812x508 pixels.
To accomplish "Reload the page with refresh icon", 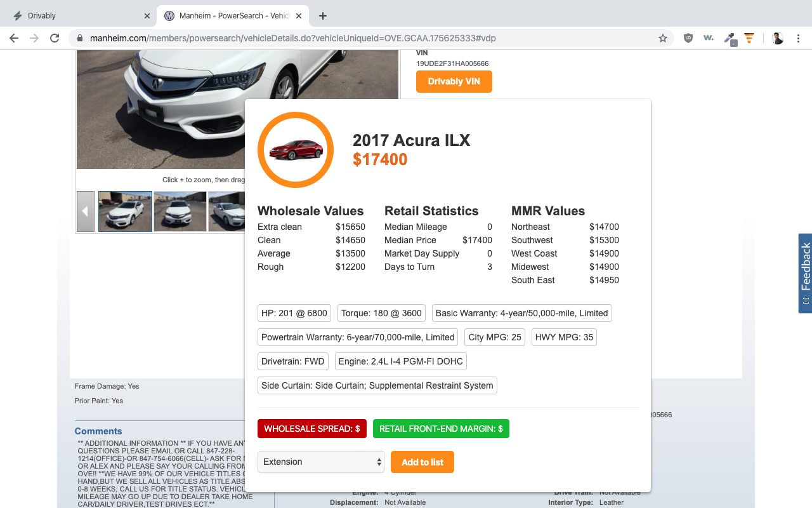I will pyautogui.click(x=55, y=38).
